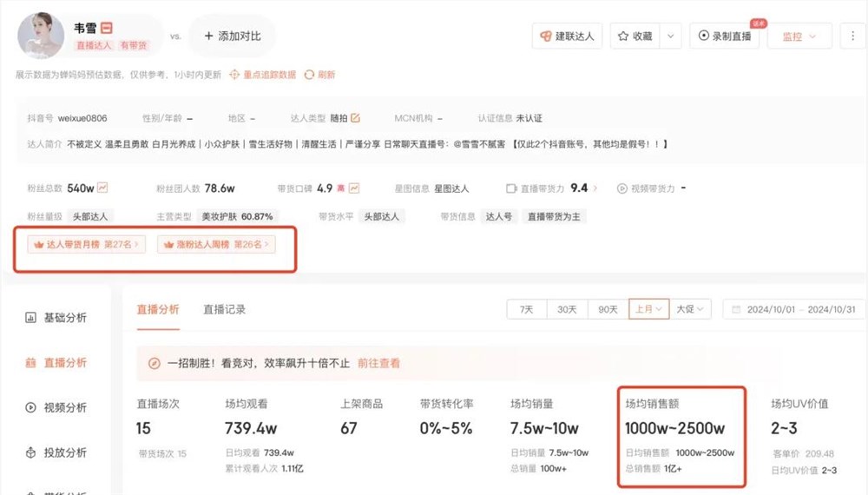
Task: Select 直播分析 in the sidebar
Action: pos(56,363)
